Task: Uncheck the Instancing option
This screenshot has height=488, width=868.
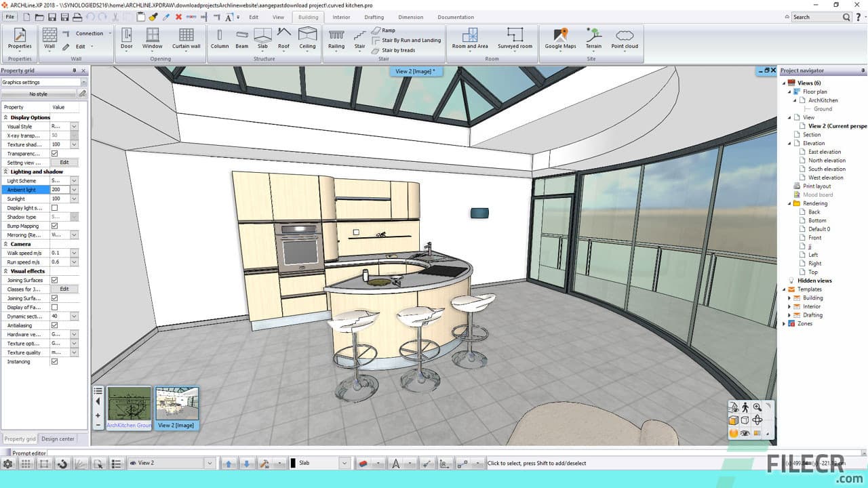Action: coord(56,361)
